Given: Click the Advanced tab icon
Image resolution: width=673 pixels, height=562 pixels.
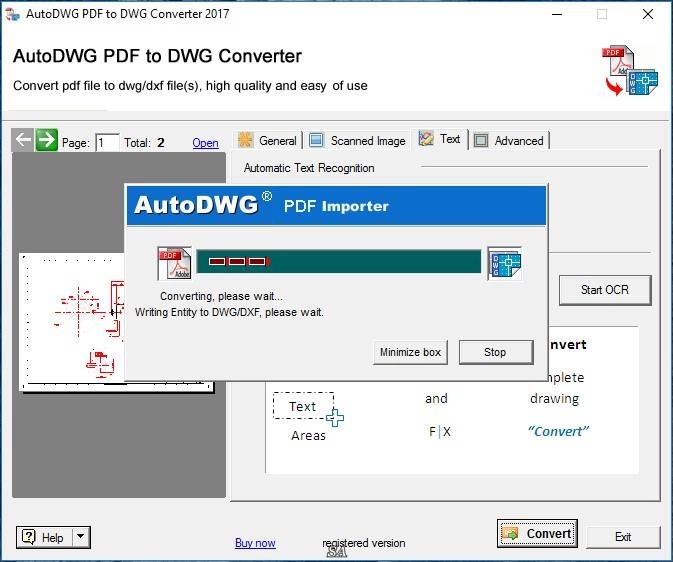Looking at the screenshot, I should point(481,140).
